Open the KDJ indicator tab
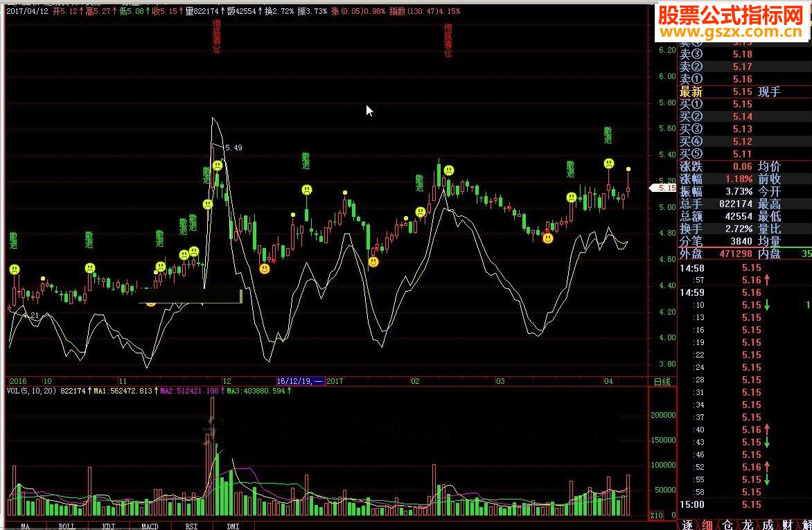The image size is (812, 530). pyautogui.click(x=109, y=526)
